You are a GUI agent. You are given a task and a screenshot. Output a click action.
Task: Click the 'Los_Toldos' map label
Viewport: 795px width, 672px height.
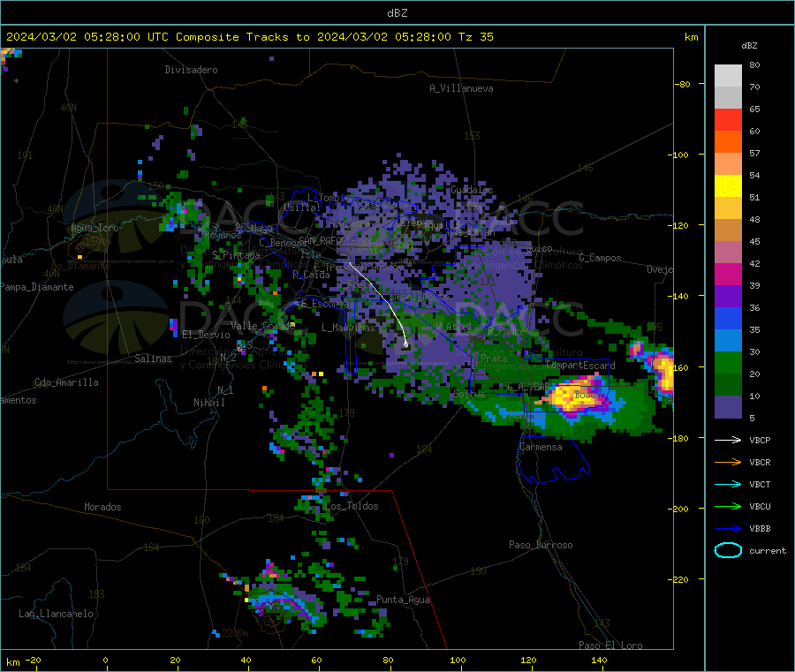coord(352,506)
